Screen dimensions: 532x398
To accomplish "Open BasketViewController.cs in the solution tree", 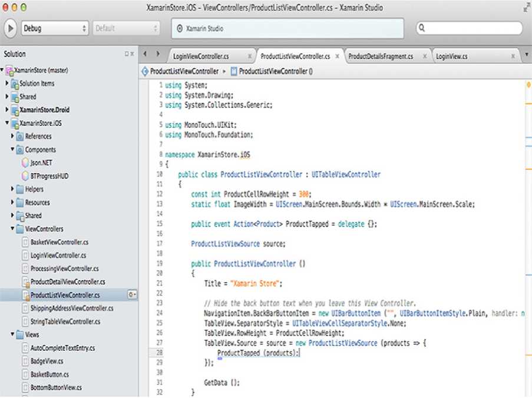I will pyautogui.click(x=59, y=242).
